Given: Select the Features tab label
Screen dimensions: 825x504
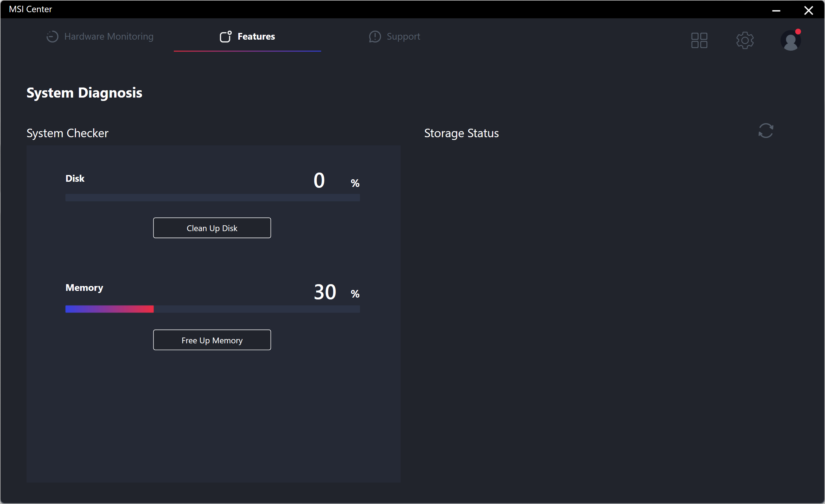Looking at the screenshot, I should 256,37.
